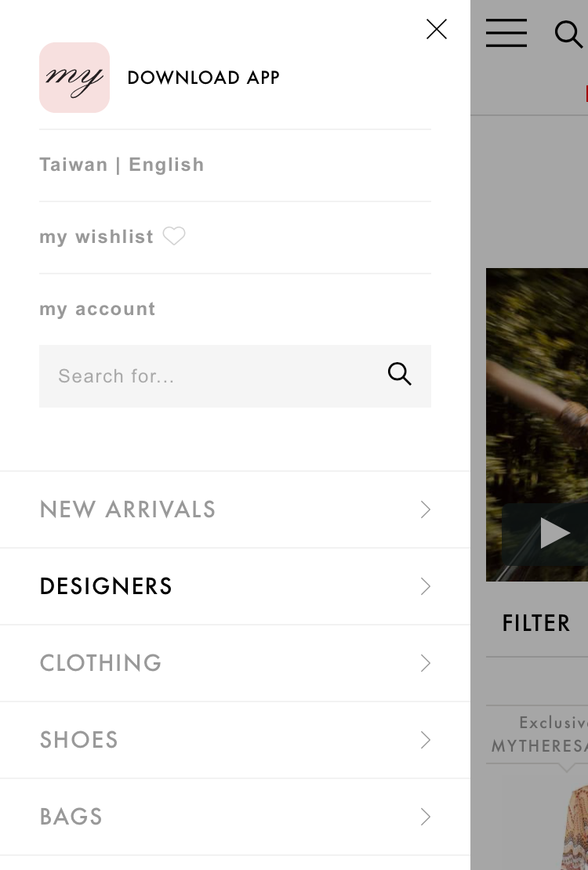Tap the pink 'my' app logo
Screen dimensions: 588x870
(74, 78)
